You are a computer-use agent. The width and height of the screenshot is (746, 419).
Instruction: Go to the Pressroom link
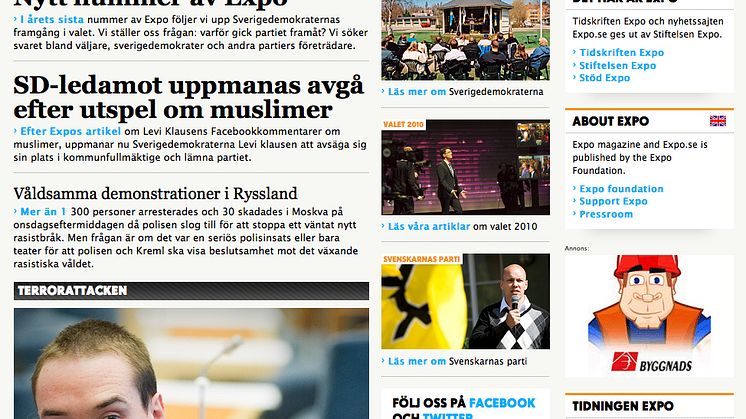point(606,214)
